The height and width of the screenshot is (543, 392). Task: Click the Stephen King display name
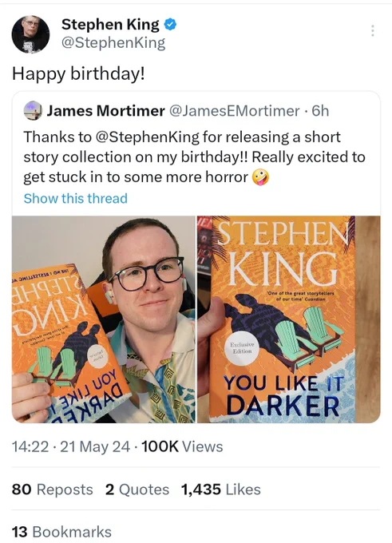(x=110, y=24)
